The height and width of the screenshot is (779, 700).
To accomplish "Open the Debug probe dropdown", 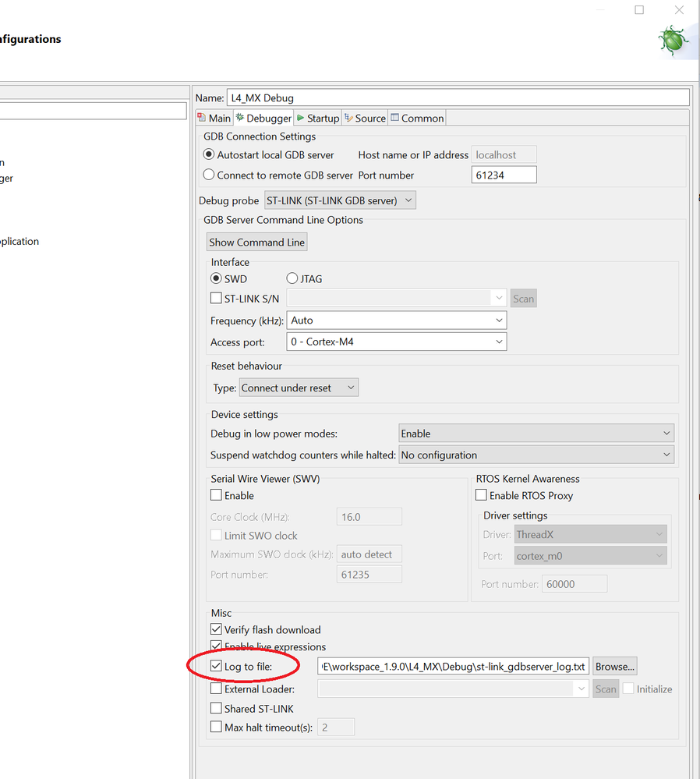I will click(341, 200).
